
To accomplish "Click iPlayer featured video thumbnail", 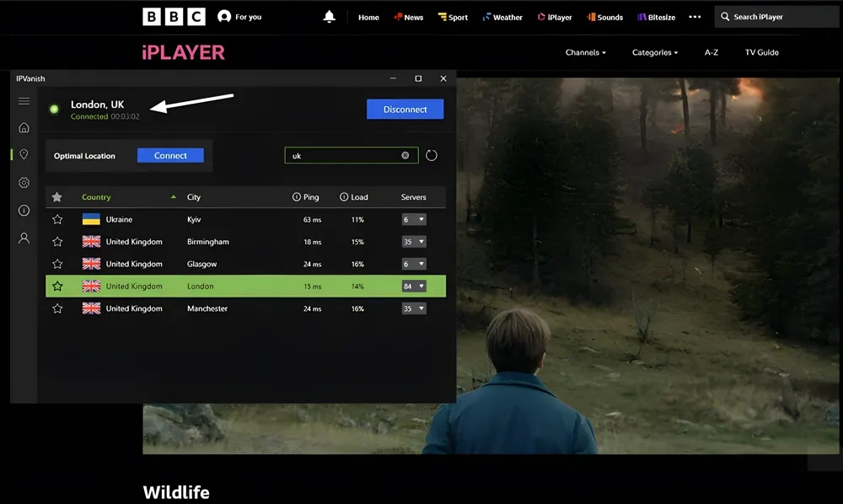I will click(491, 266).
